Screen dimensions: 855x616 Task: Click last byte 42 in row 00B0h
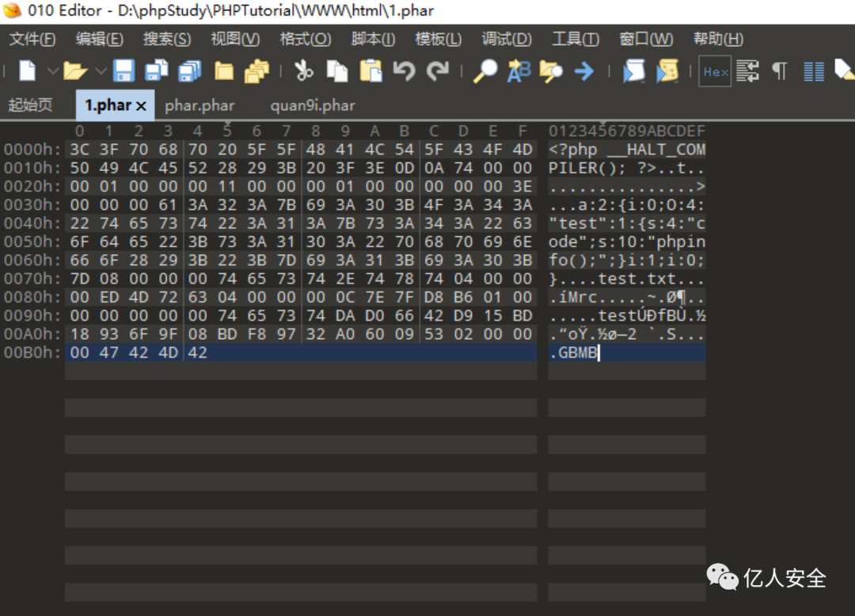point(197,352)
